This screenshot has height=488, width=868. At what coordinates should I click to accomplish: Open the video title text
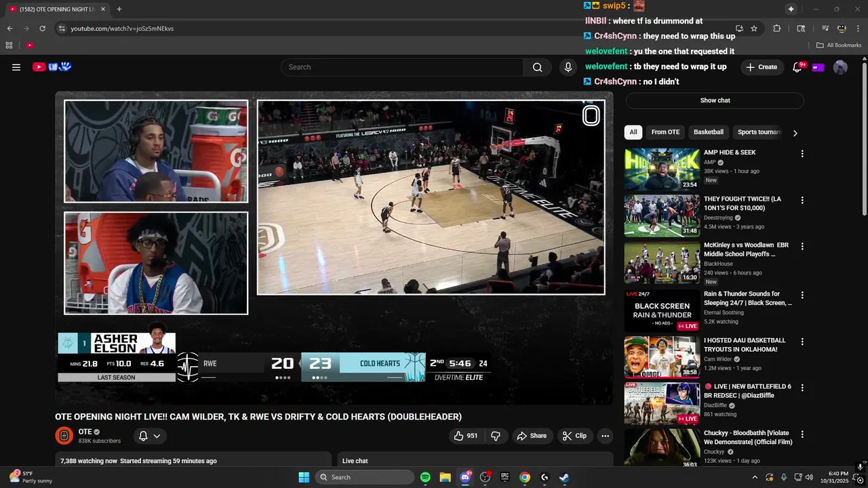pos(258,417)
